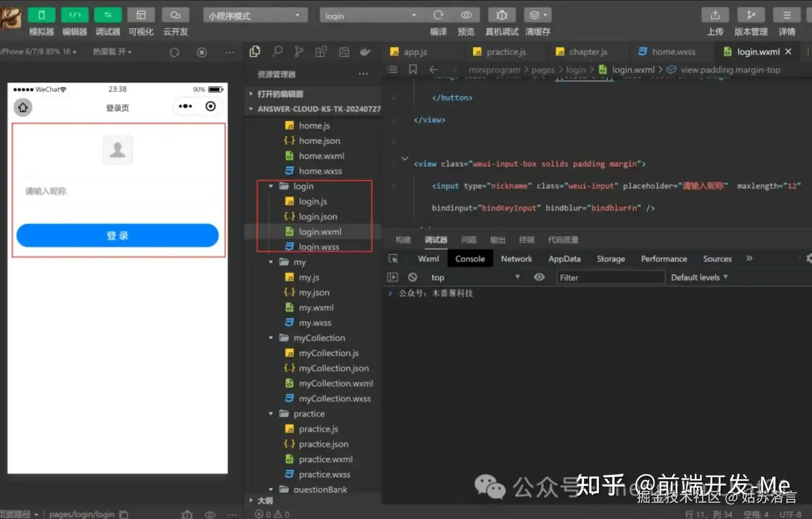Viewport: 812px width, 519px height.
Task: Click the compile (编译) refresh icon
Action: tap(438, 15)
